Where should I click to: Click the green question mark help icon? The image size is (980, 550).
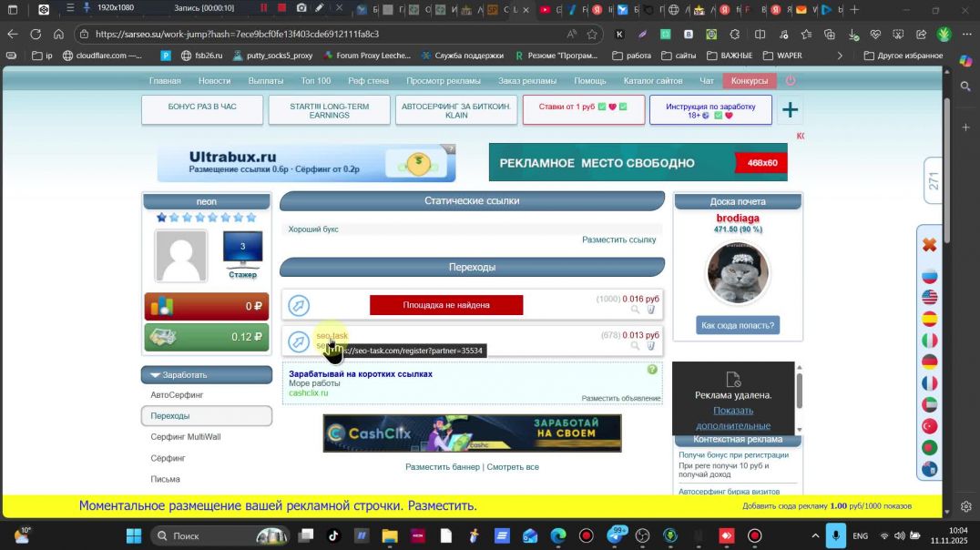(652, 370)
